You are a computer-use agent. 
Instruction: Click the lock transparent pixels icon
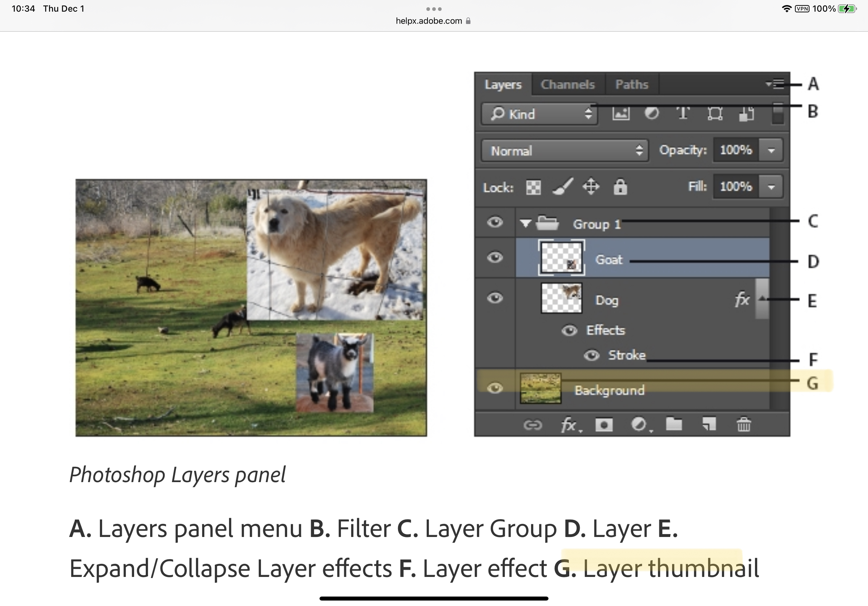(x=533, y=187)
